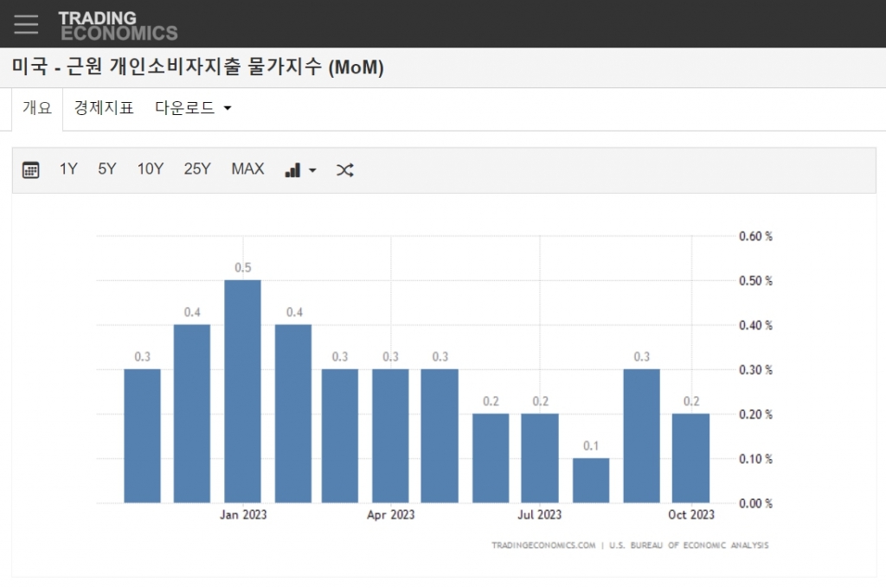Select the 개요 tab
Screen dimensions: 886x588
[x=37, y=108]
